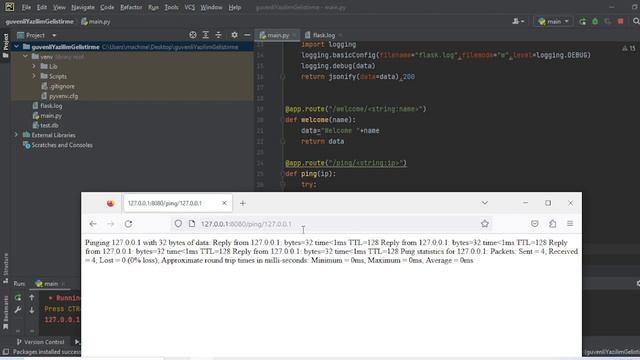Collapse the venv folder
The height and width of the screenshot is (360, 640).
click(x=25, y=57)
